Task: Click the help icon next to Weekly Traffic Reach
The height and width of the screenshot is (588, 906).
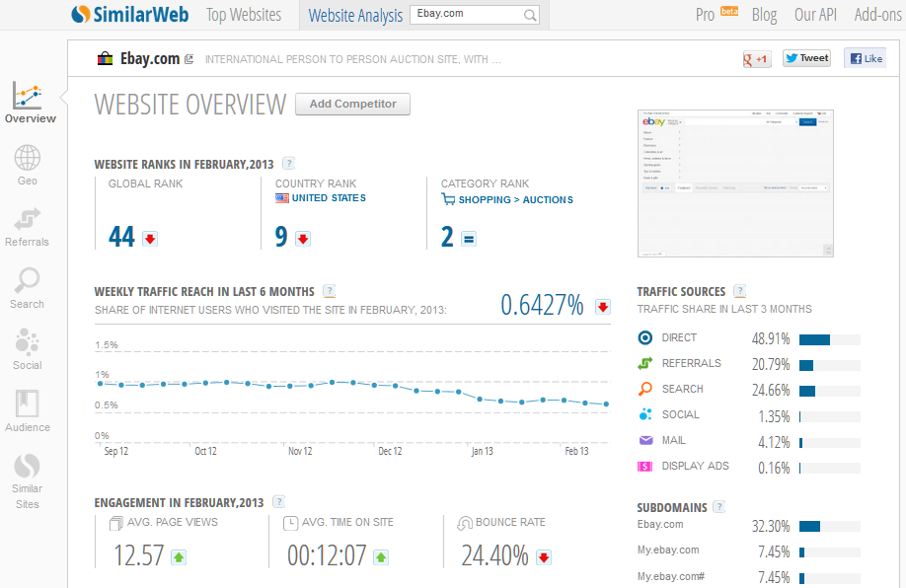Action: 329,290
